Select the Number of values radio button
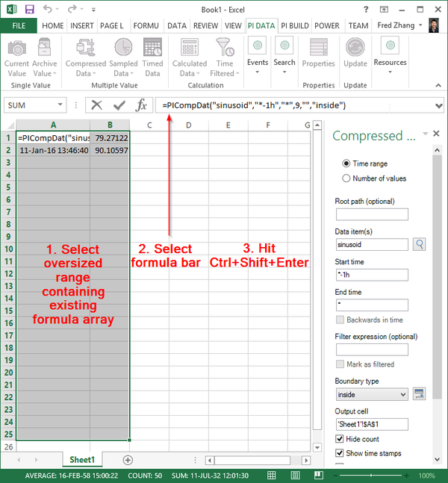This screenshot has height=483, width=448. 346,178
